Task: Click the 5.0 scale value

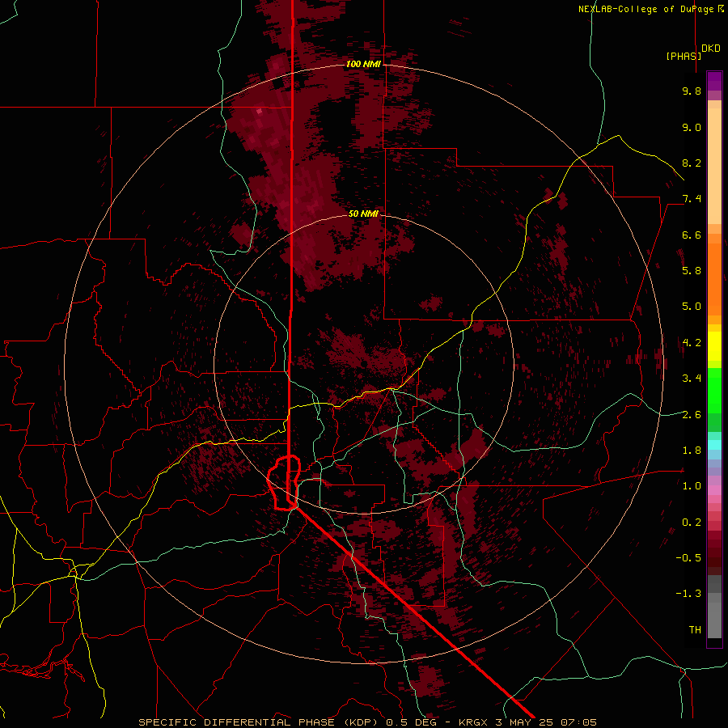Action: pos(692,307)
